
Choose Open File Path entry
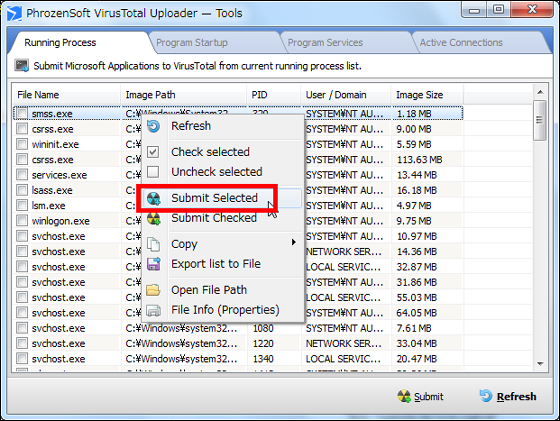click(223, 290)
